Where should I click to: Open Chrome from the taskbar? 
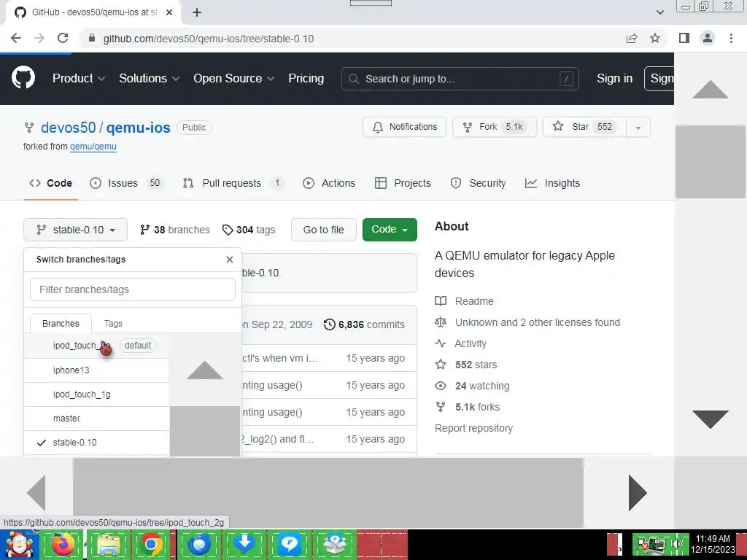click(152, 544)
